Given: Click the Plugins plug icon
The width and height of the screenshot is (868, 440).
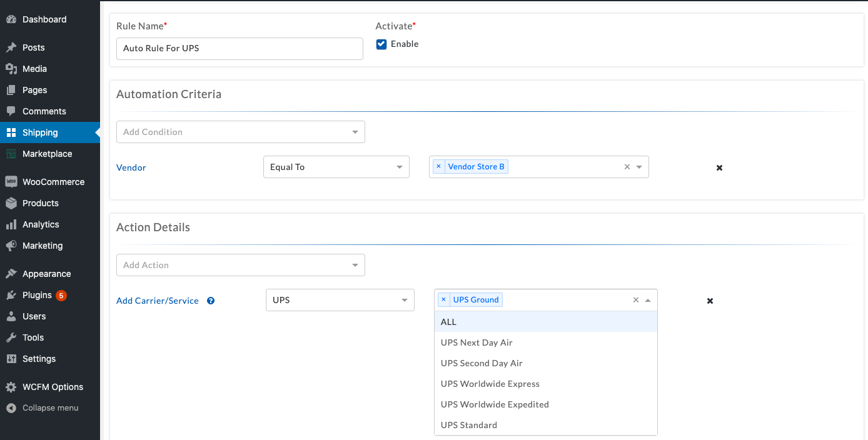Looking at the screenshot, I should click(x=11, y=295).
